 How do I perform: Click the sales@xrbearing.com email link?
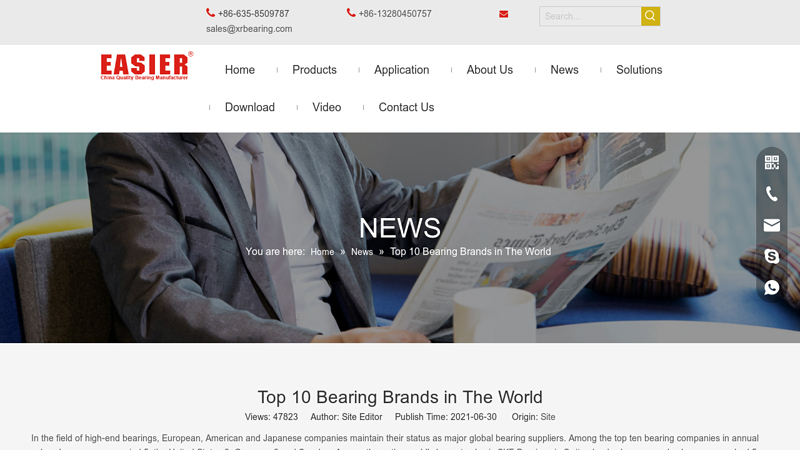coord(249,29)
